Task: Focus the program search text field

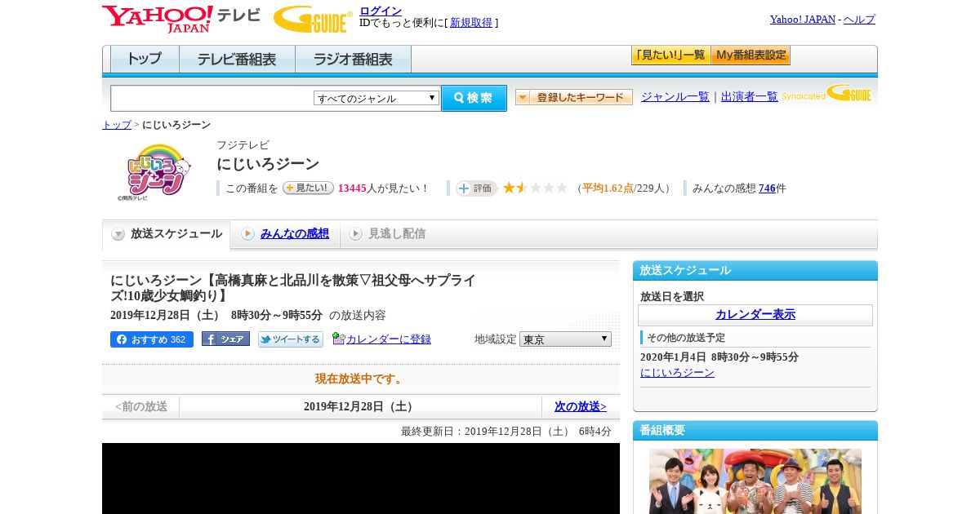Action: point(212,98)
